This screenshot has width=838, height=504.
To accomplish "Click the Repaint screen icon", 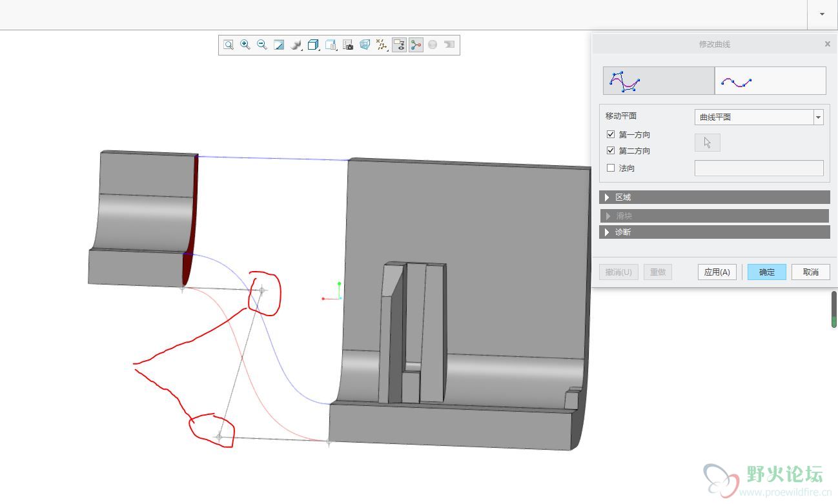I will click(x=279, y=45).
